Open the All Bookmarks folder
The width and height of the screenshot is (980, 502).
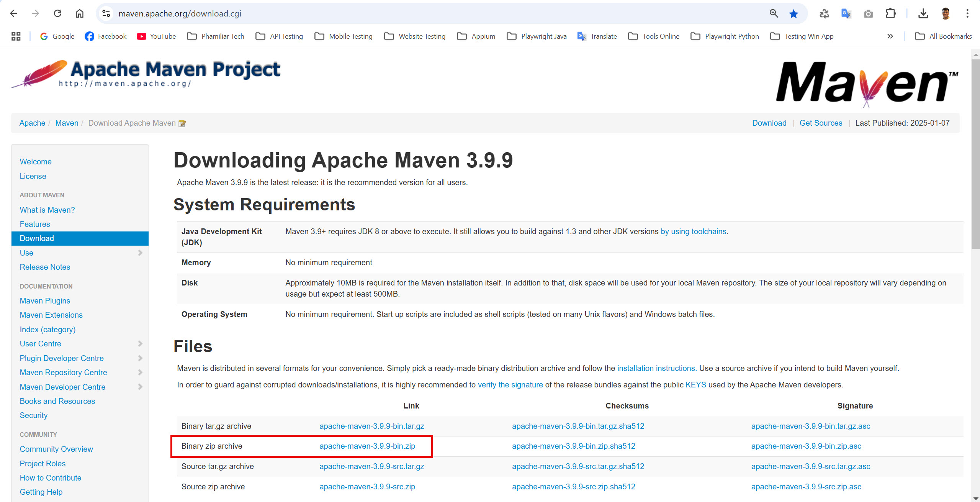(943, 36)
